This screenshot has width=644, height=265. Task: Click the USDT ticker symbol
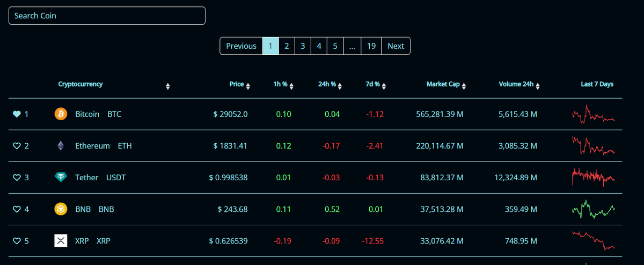116,178
